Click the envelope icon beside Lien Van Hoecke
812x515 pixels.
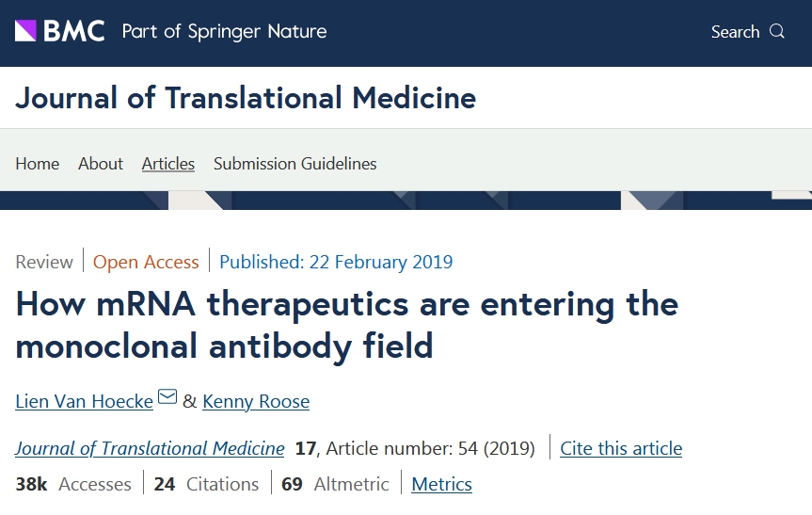point(167,397)
